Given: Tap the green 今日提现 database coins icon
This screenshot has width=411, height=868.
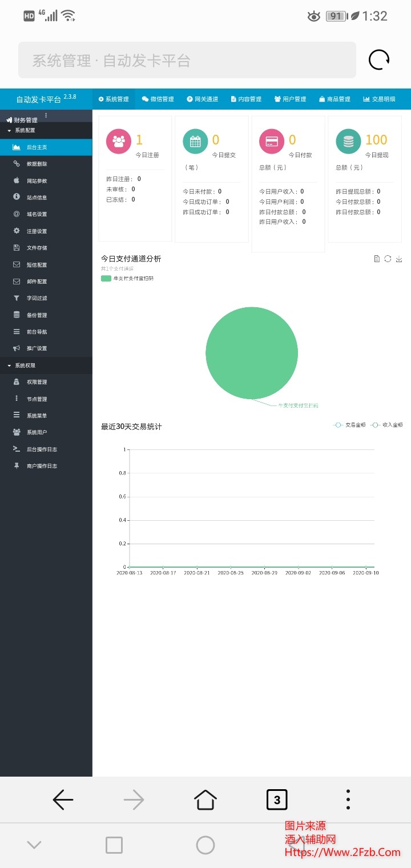Looking at the screenshot, I should [348, 141].
